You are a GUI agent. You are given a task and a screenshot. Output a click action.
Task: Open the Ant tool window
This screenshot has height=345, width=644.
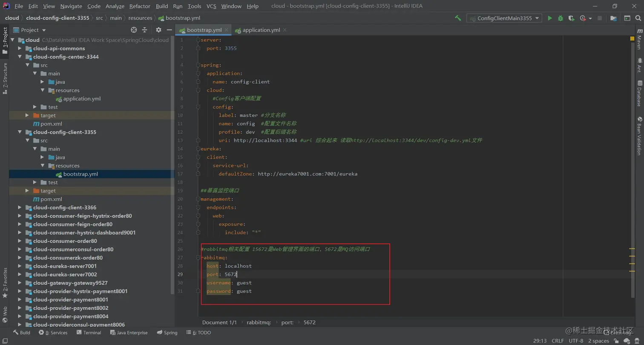pos(639,66)
